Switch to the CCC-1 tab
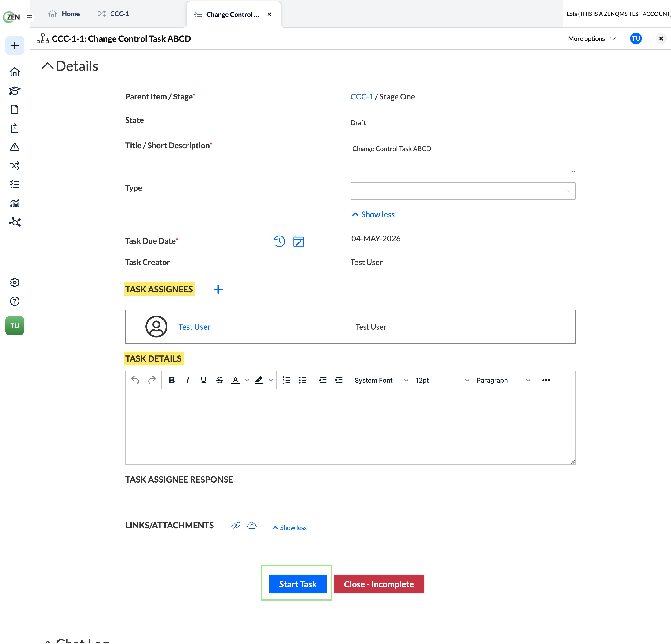 (113, 14)
